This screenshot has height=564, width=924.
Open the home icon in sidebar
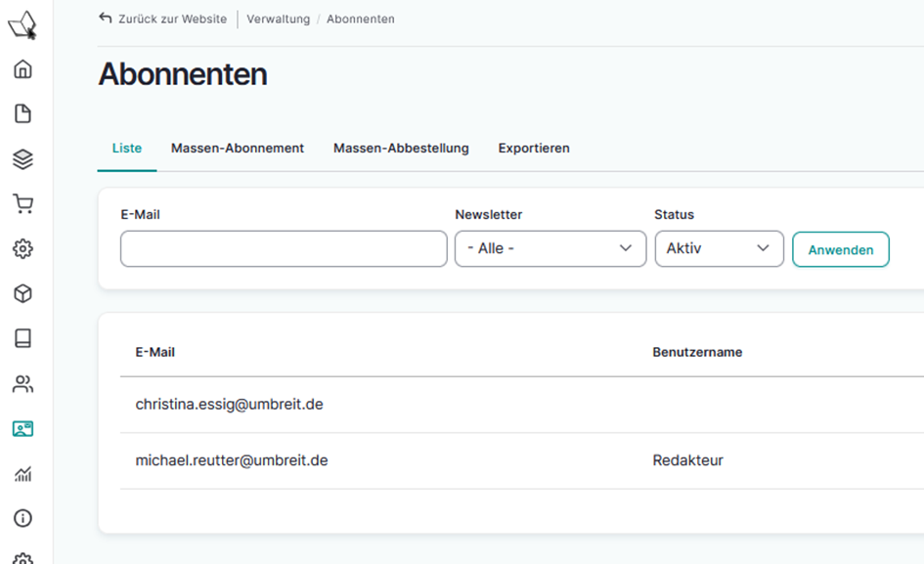(x=22, y=69)
